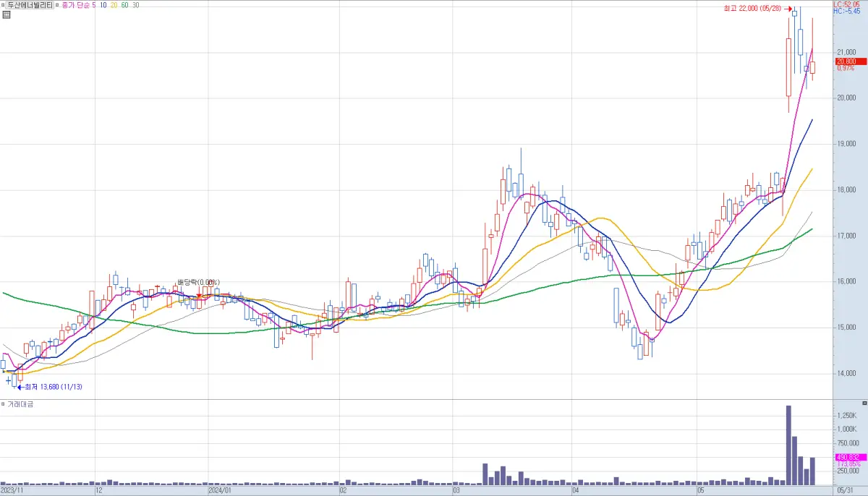This screenshot has width=868, height=496.
Task: Click the 1,250K volume axis label
Action: pyautogui.click(x=847, y=416)
